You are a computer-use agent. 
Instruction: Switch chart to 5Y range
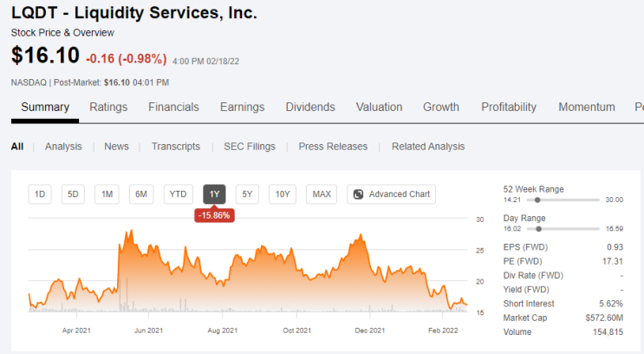tap(247, 194)
